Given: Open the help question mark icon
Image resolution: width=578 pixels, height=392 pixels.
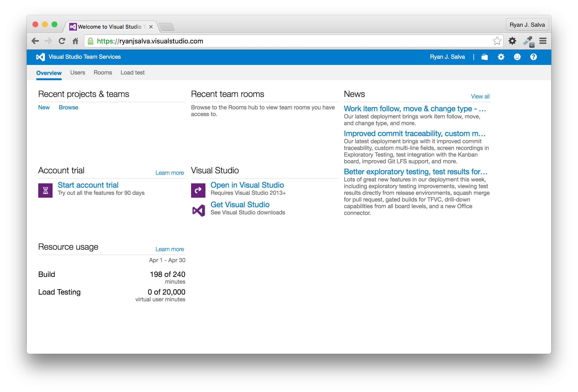Looking at the screenshot, I should pos(533,57).
